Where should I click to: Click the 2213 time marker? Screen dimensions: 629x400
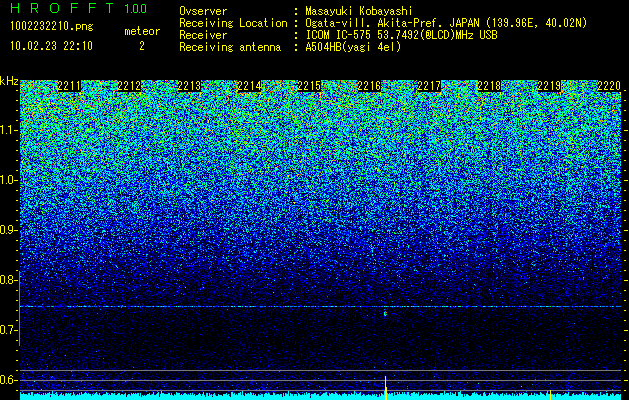(189, 86)
